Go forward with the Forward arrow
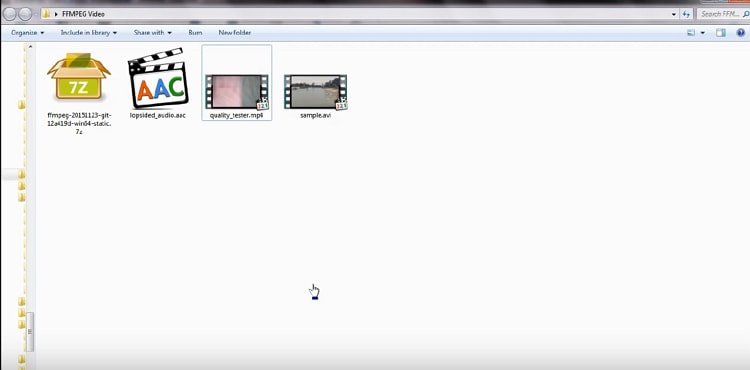750x370 pixels. tap(25, 14)
